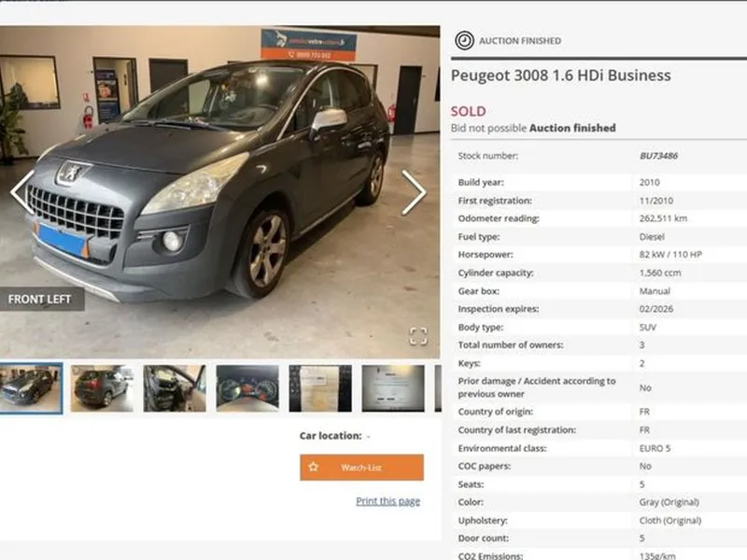Image resolution: width=747 pixels, height=560 pixels.
Task: Click the SOLD status text
Action: click(x=469, y=111)
